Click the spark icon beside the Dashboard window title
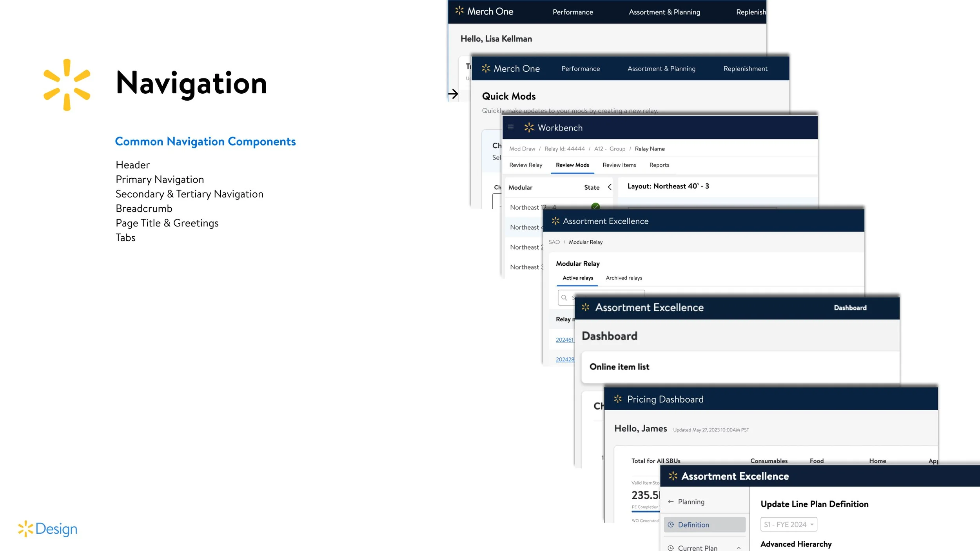980x551 pixels. tap(586, 307)
